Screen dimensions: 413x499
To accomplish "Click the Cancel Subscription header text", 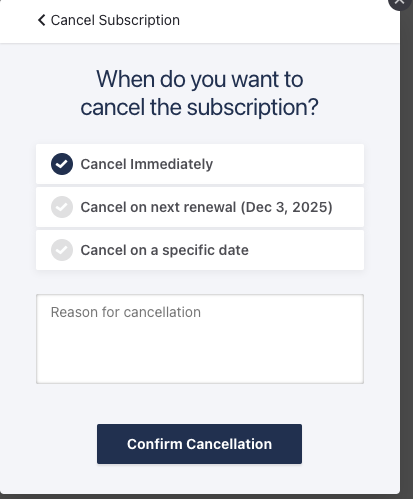I will point(115,20).
